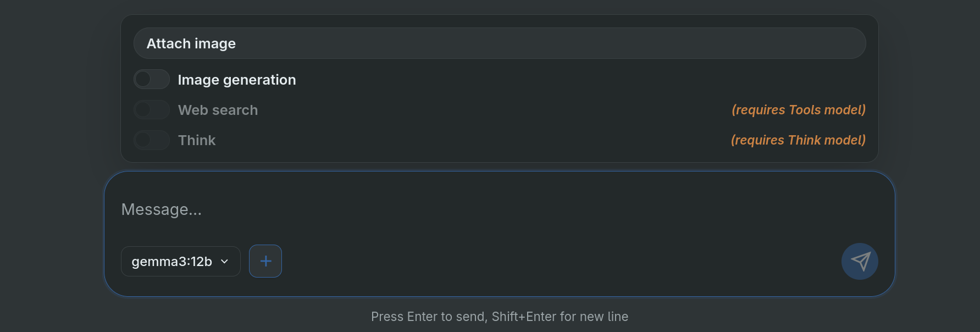Click the "(requires Tools model)" note
The width and height of the screenshot is (980, 332).
click(798, 110)
